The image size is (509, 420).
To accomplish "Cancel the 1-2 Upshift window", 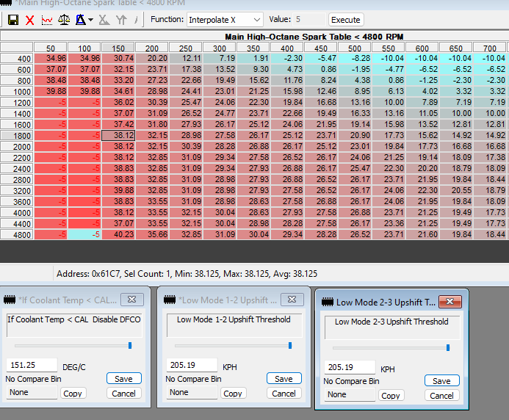I will pyautogui.click(x=284, y=394).
